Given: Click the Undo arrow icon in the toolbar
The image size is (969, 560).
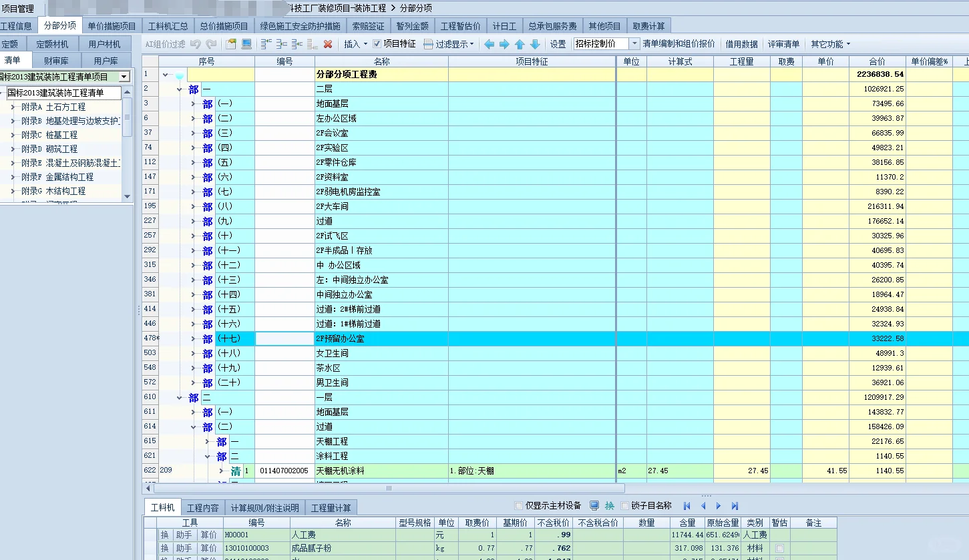Looking at the screenshot, I should pos(195,43).
